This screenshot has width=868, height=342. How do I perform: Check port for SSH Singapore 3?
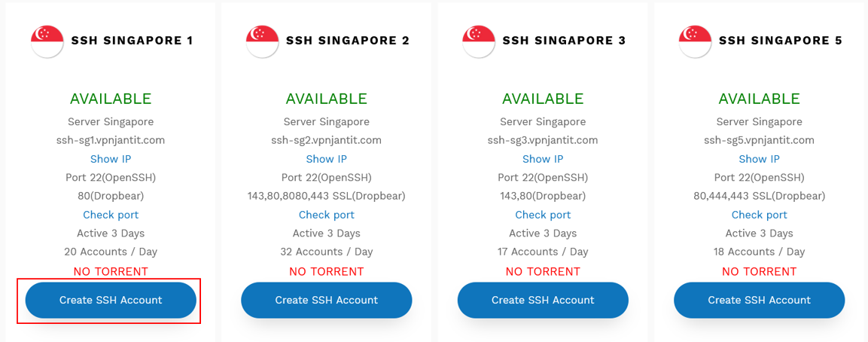click(x=543, y=215)
